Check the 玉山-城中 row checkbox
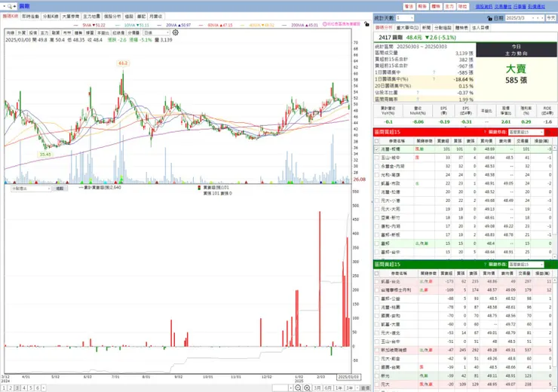 coord(377,158)
